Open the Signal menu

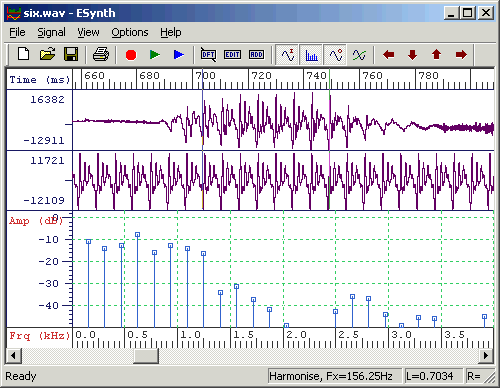point(51,32)
